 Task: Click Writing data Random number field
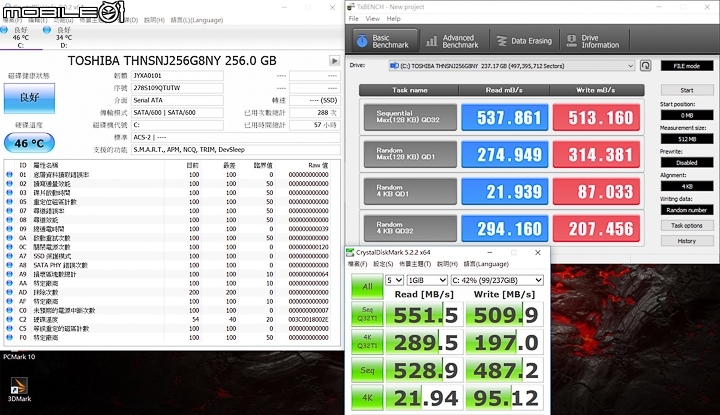point(687,210)
